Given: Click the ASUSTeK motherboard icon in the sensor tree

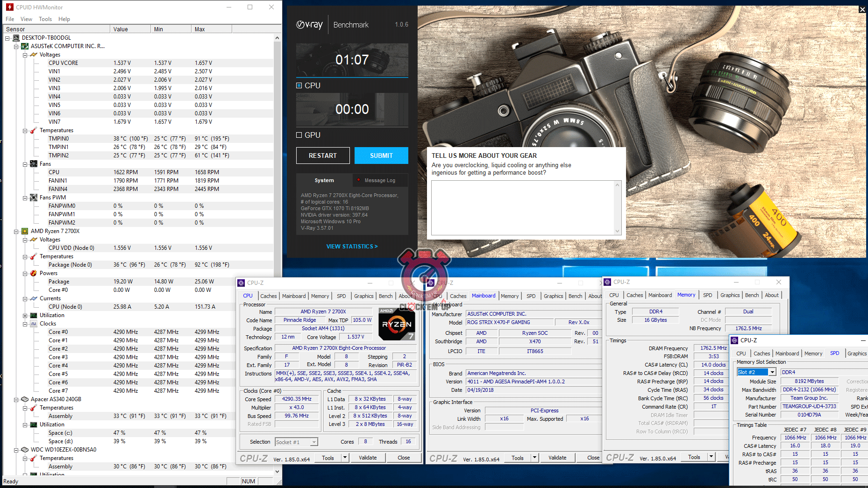Looking at the screenshot, I should point(25,46).
